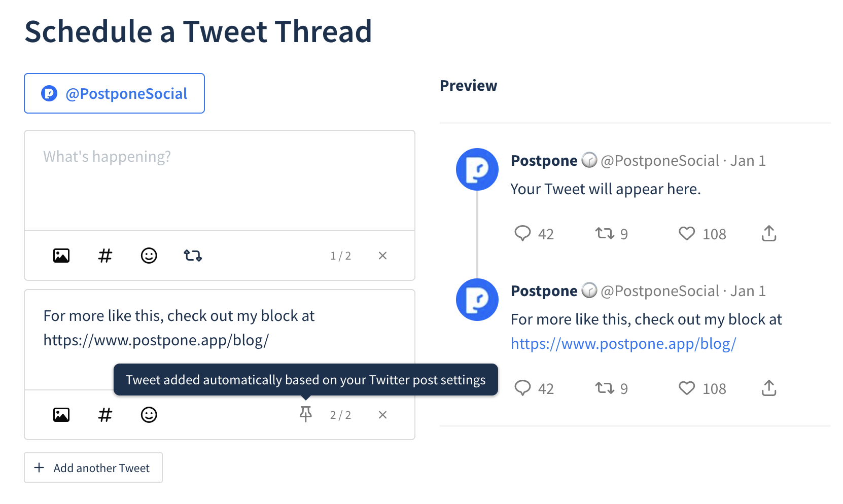
Task: Remove the 1/2 tweet
Action: click(x=382, y=256)
